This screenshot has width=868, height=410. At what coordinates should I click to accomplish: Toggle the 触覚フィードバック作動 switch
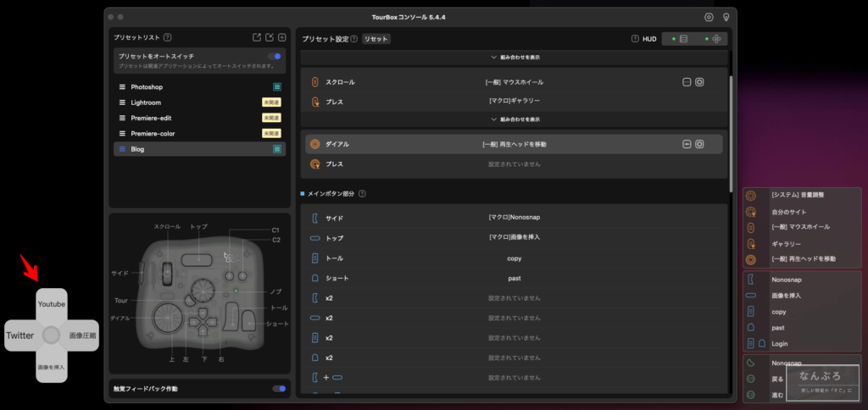tap(278, 389)
